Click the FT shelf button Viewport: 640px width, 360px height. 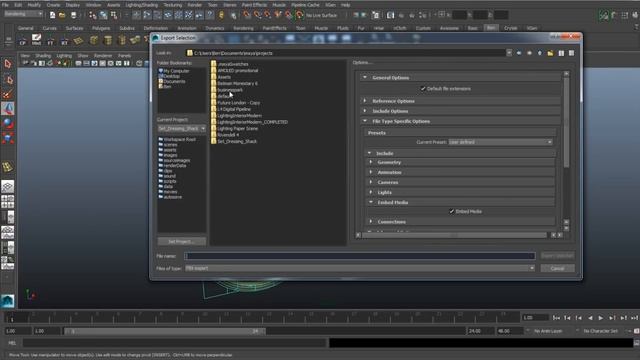point(50,40)
